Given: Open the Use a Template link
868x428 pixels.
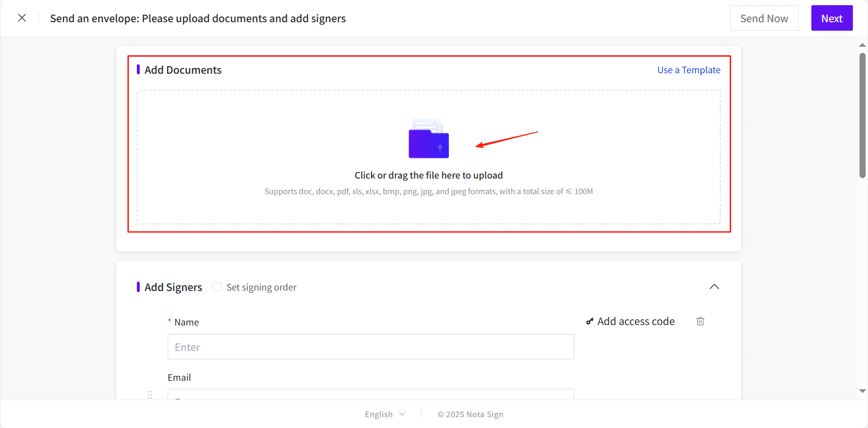Looking at the screenshot, I should click(689, 70).
